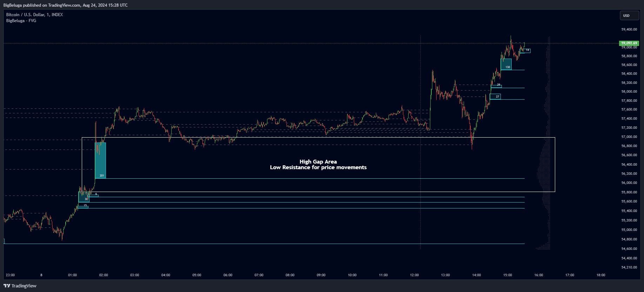Click the BigBeluga published on TradingView.com header
This screenshot has height=292, width=644.
[x=66, y=5]
